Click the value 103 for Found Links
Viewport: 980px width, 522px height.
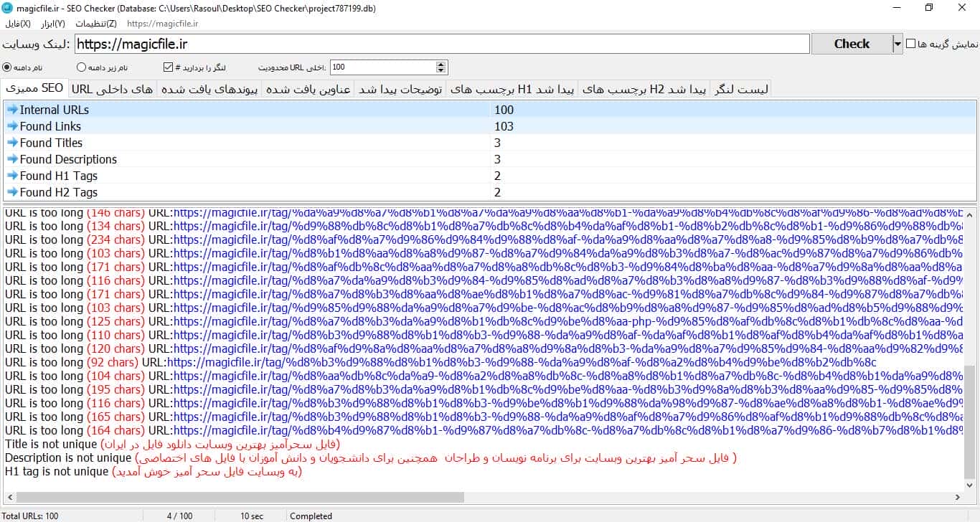(504, 126)
